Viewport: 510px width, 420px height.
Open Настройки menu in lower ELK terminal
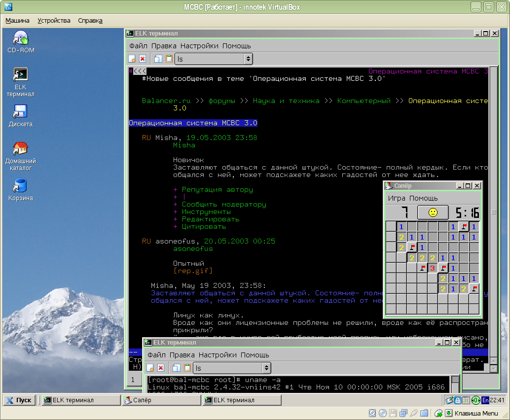[x=218, y=355]
